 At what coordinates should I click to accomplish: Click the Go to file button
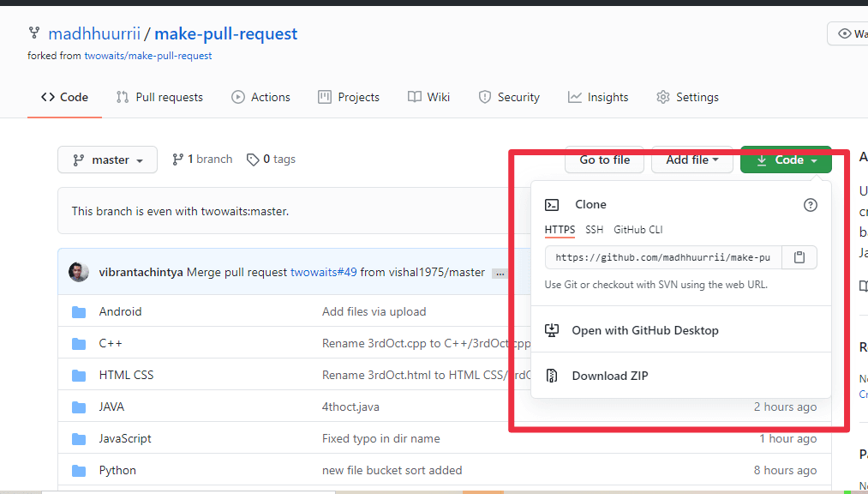pos(604,160)
